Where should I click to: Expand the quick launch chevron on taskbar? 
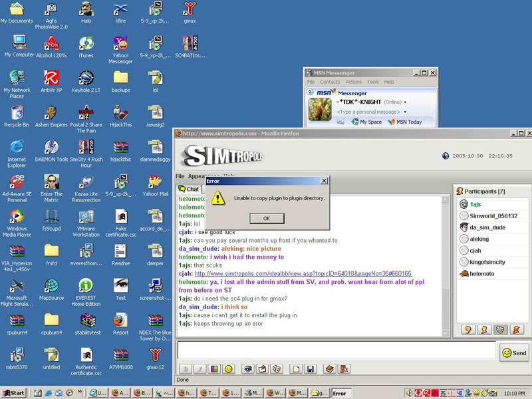[x=80, y=392]
